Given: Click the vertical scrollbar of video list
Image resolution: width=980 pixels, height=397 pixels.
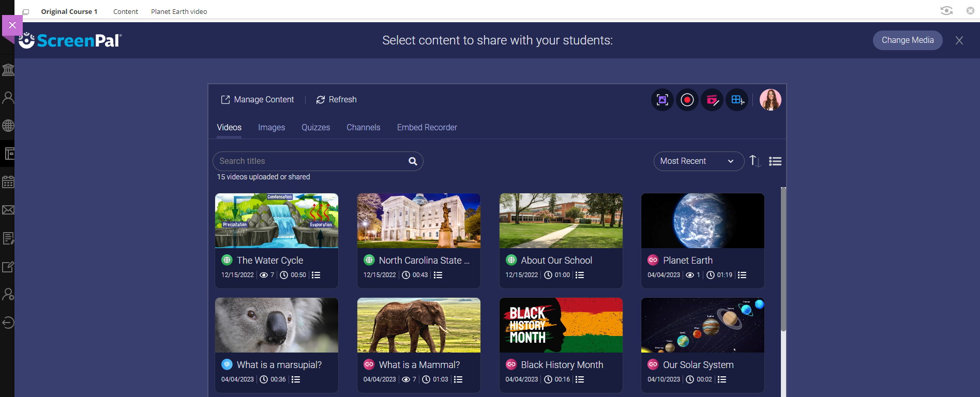Looking at the screenshot, I should [x=783, y=258].
